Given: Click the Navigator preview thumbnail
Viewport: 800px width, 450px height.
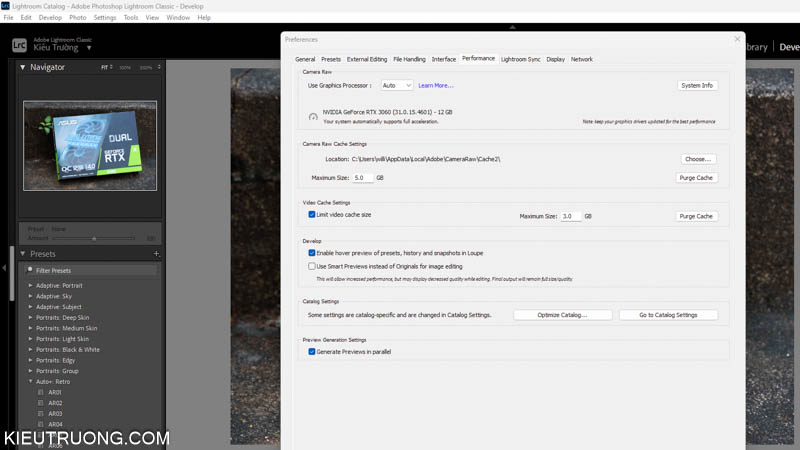Looking at the screenshot, I should (90, 145).
